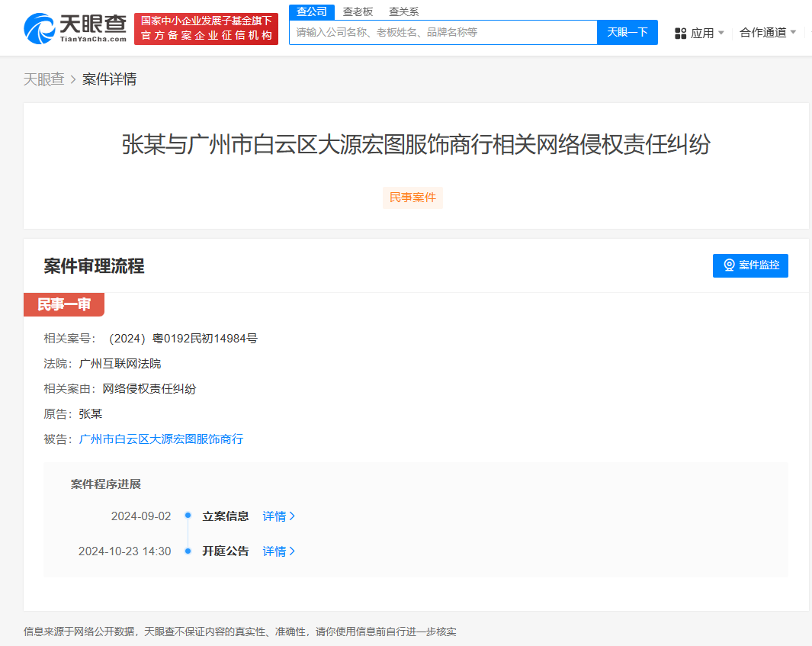
Task: Click the 2024-10-23 14:30 timeline dot
Action: coord(188,551)
